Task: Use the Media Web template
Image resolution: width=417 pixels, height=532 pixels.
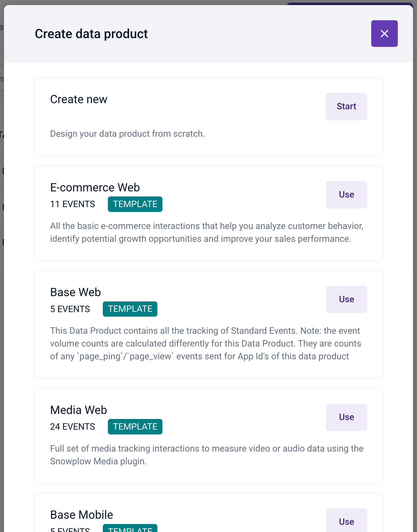Action: [x=346, y=417]
